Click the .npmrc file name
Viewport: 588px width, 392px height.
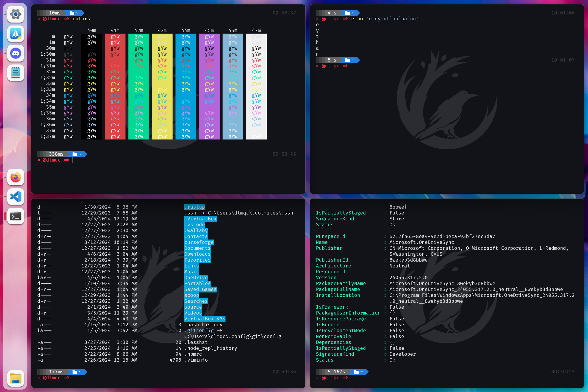(x=193, y=354)
